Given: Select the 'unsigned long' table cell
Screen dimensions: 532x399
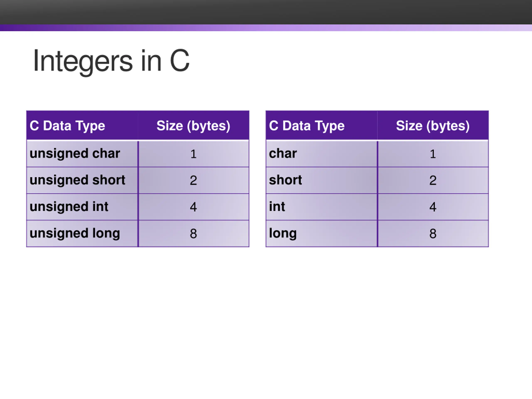Looking at the screenshot, I should click(82, 233).
